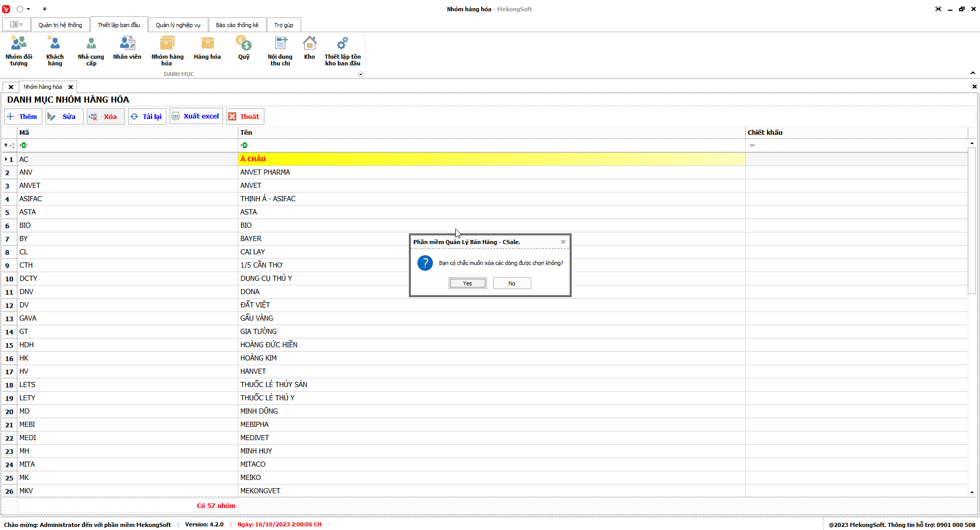Expand the quick access toolbar dropdown arrow
The image size is (980, 530).
pyautogui.click(x=44, y=9)
